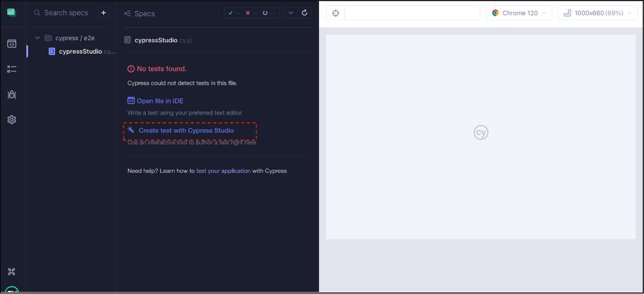Viewport: 644px width, 294px height.
Task: Open the Specs page sidebar icon
Action: coord(12,43)
